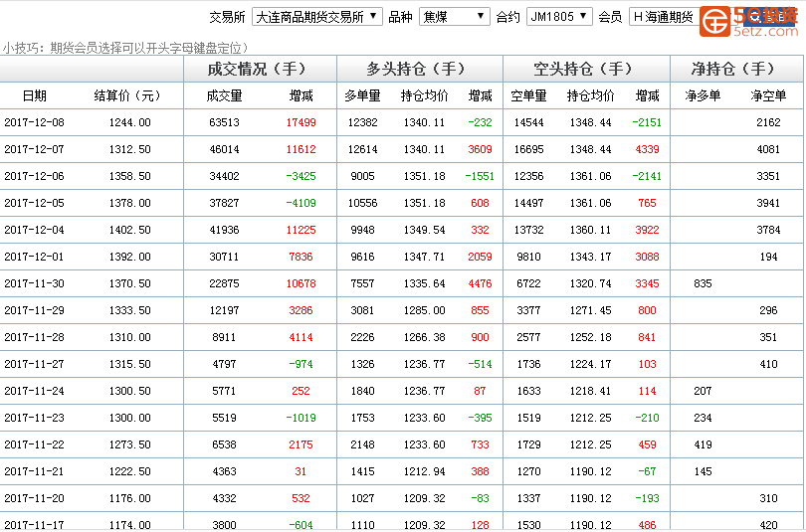
Task: Click settlement price 1244.00
Action: tap(130, 122)
